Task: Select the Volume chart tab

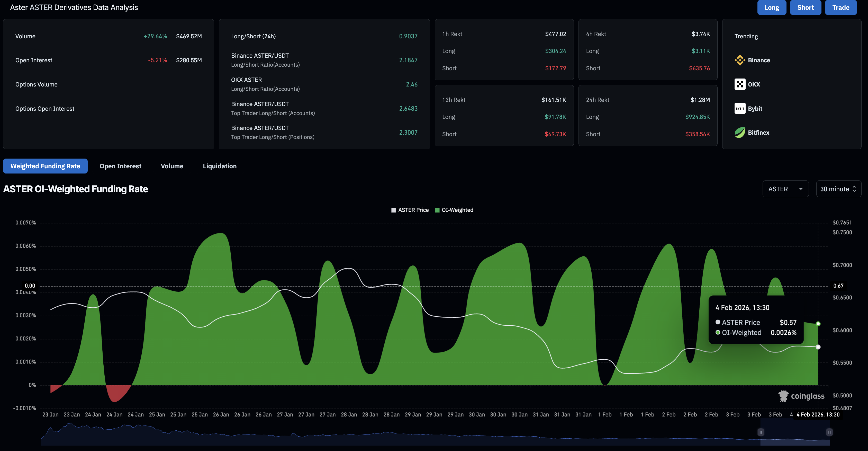Action: coord(172,166)
